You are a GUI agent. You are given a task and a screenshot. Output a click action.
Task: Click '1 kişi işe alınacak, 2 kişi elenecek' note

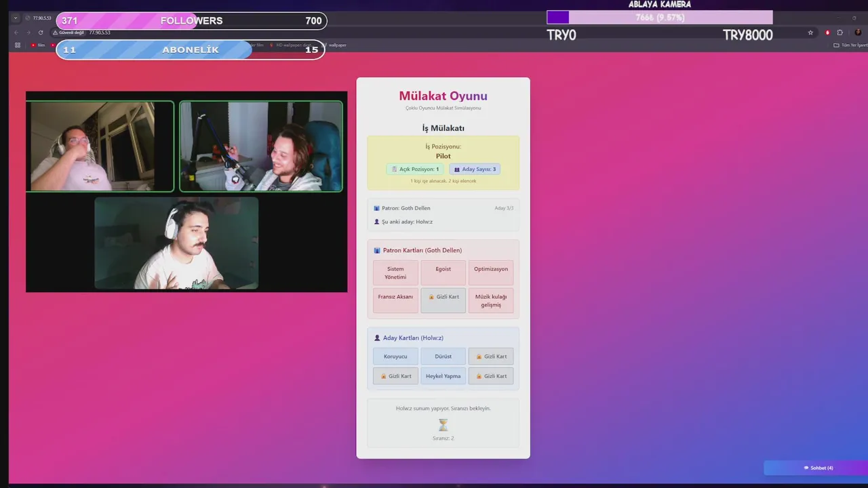(443, 181)
